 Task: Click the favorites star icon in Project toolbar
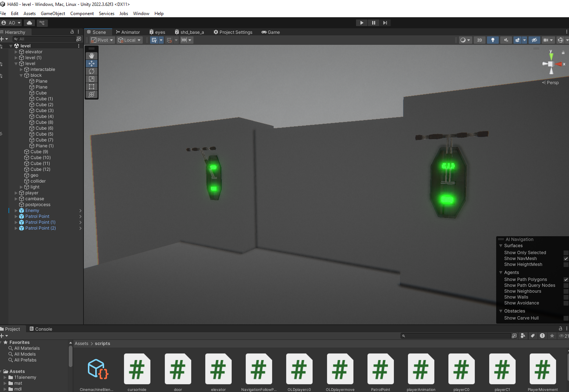552,336
